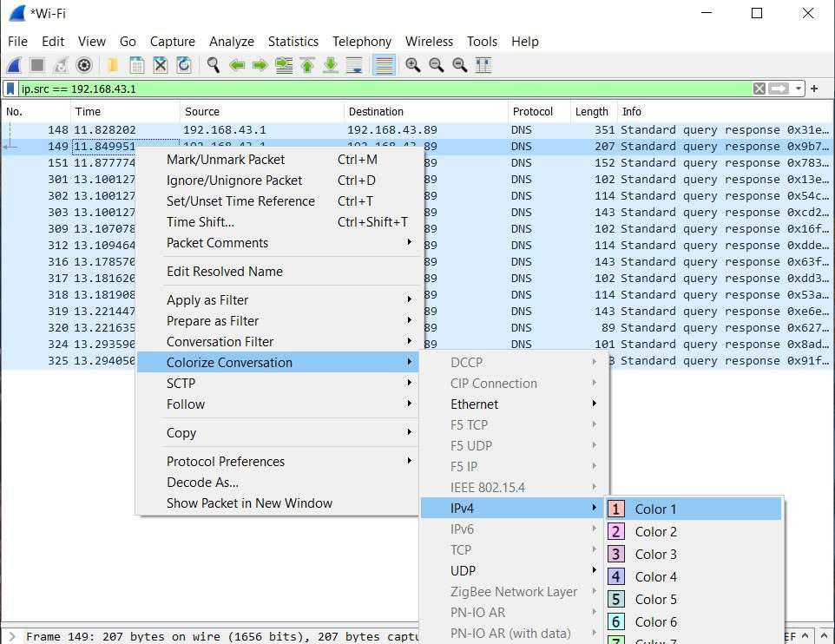Go to previous packet green left arrow

tap(236, 65)
